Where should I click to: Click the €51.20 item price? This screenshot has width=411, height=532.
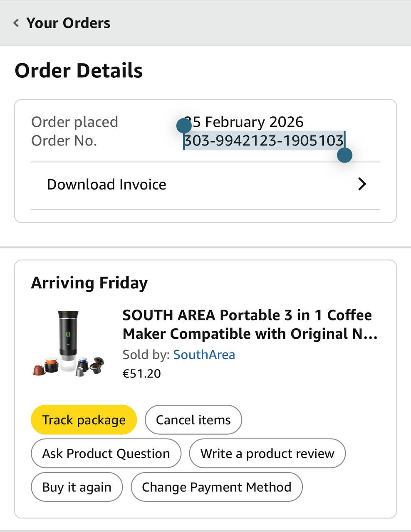point(141,373)
